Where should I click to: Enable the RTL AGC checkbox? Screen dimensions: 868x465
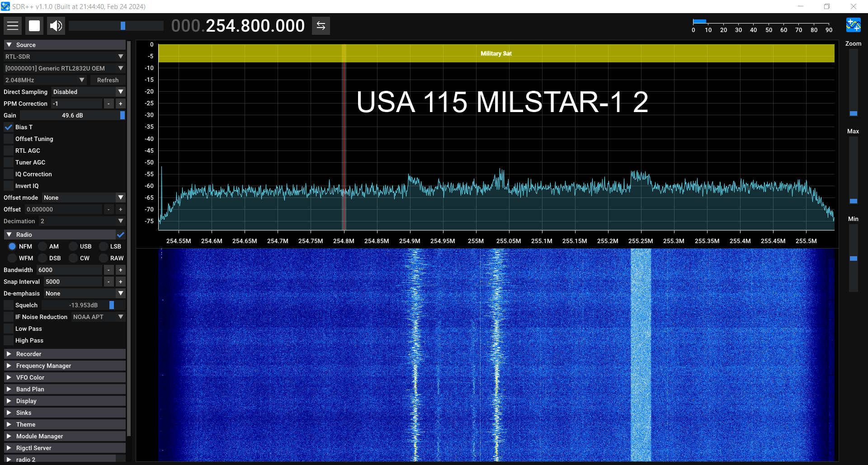coord(9,150)
